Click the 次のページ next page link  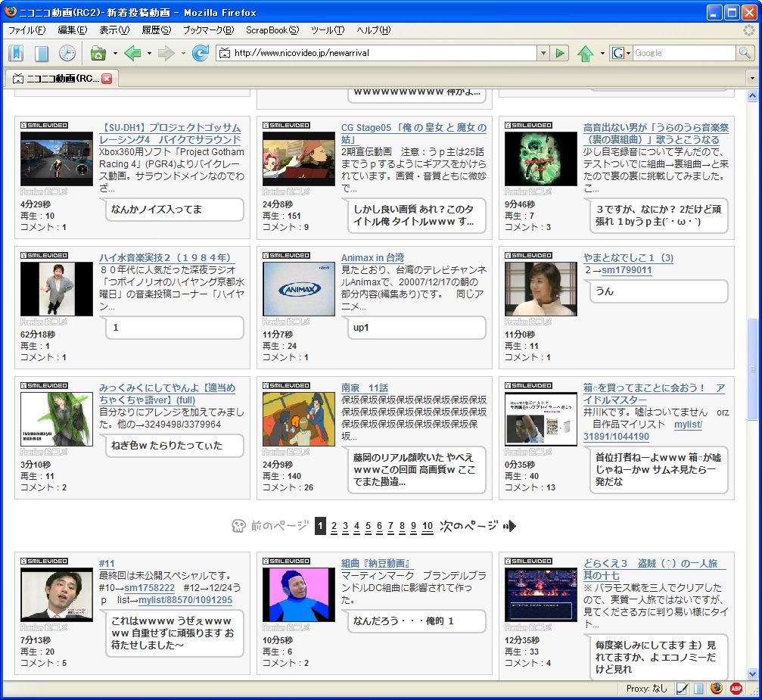[469, 526]
